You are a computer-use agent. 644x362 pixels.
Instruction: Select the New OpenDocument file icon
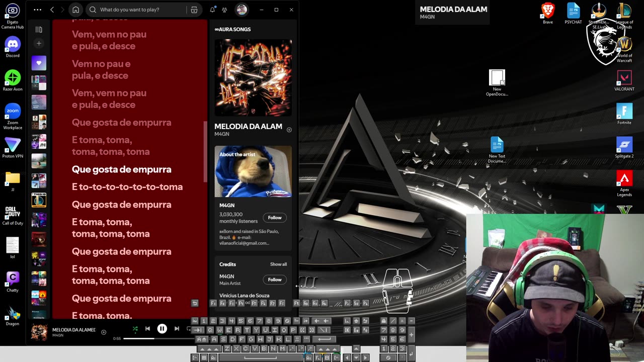[x=497, y=83]
